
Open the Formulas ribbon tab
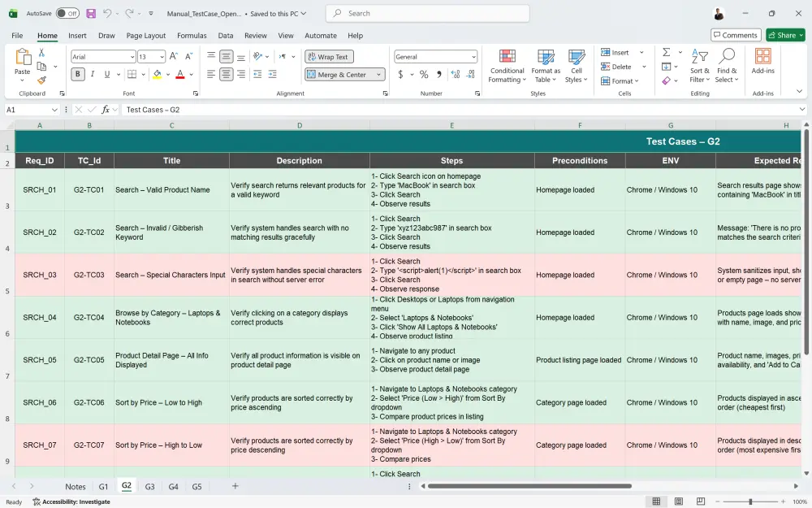(x=192, y=36)
